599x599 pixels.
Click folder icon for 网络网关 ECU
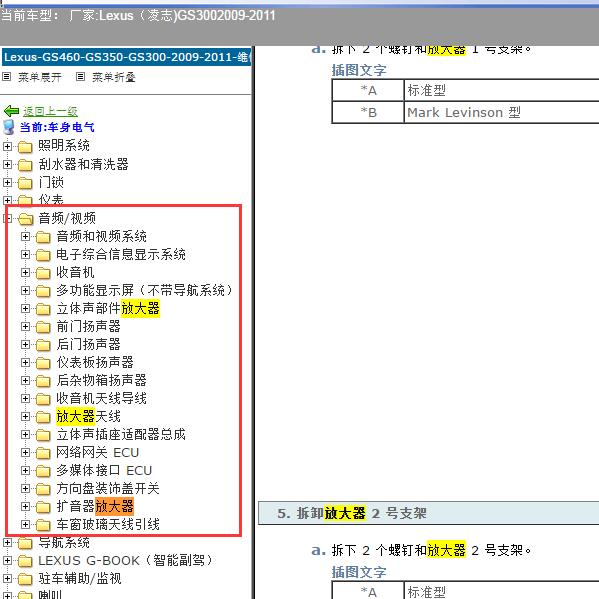43,453
